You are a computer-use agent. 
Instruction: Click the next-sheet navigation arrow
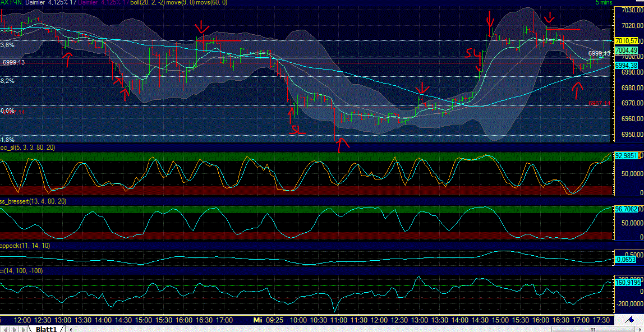16,329
